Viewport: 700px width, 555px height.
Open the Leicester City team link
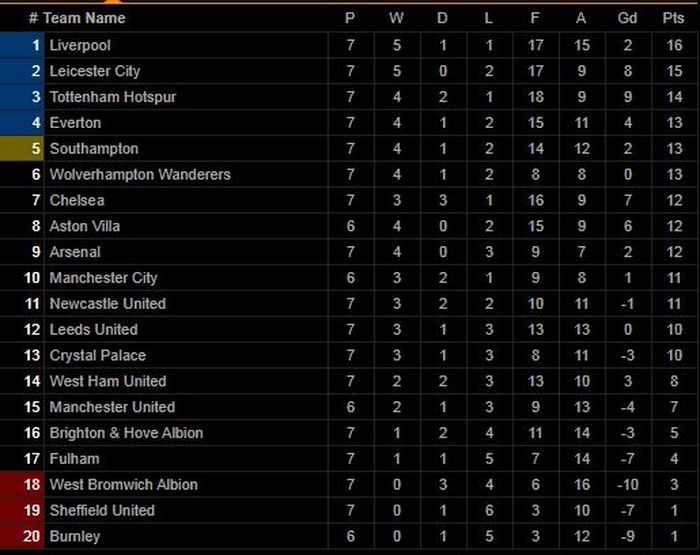[x=95, y=71]
